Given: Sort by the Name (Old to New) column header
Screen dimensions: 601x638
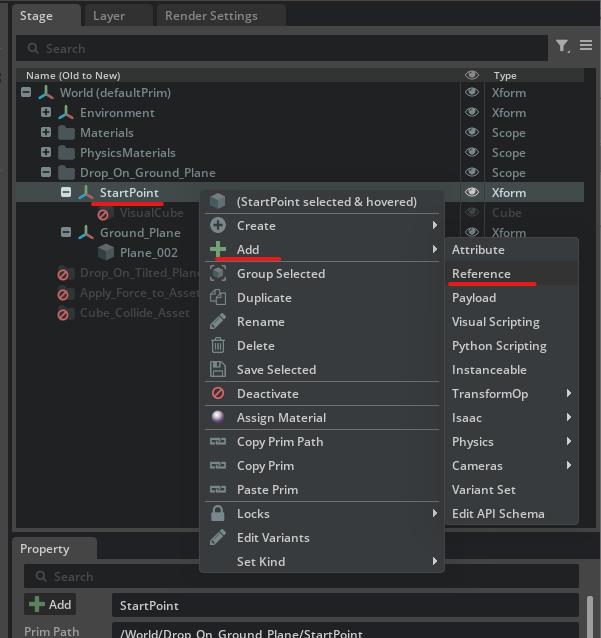Looking at the screenshot, I should pos(72,76).
